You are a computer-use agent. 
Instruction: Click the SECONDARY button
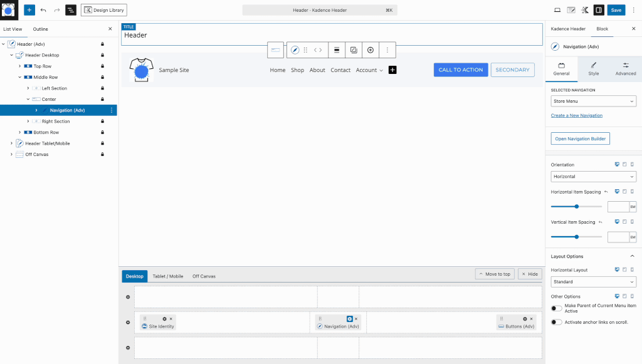[x=512, y=70]
